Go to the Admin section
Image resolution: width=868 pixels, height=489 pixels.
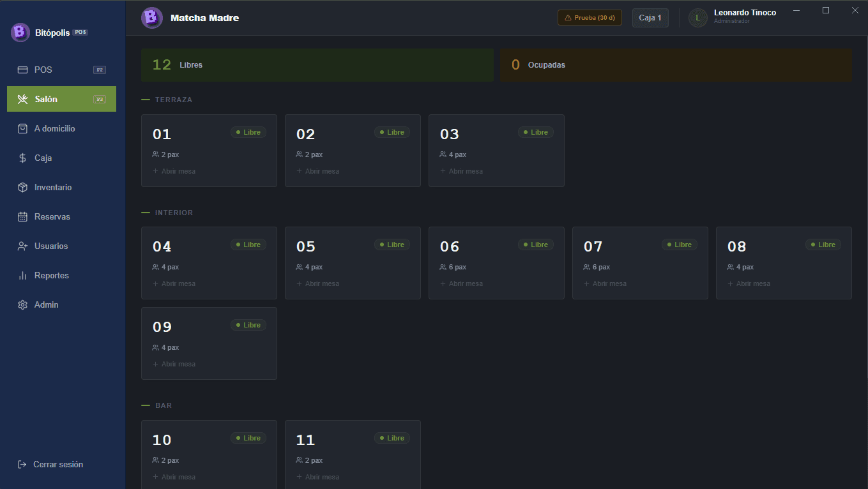pos(62,305)
